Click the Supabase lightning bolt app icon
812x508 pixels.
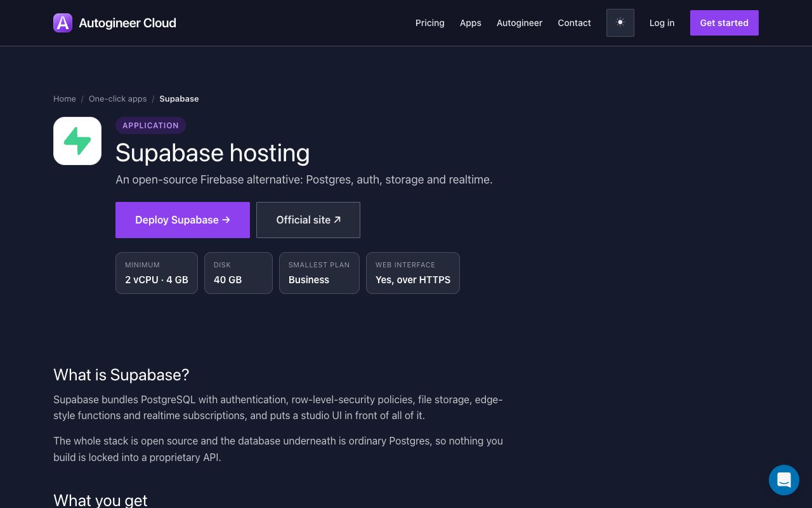[77, 141]
